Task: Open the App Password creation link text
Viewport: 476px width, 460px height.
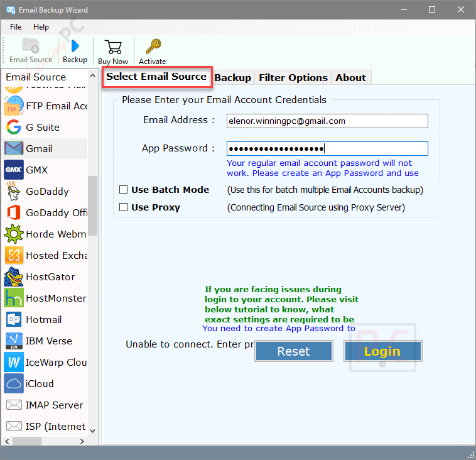Action: [x=322, y=168]
